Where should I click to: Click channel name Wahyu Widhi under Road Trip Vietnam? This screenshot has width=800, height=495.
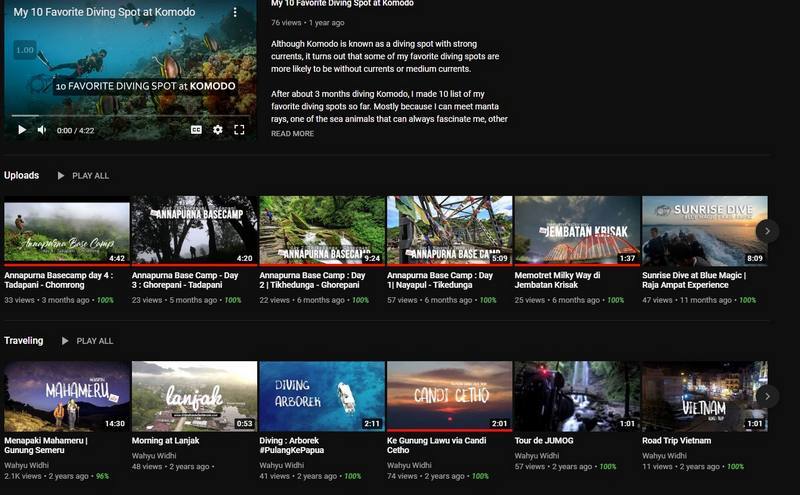tap(664, 456)
